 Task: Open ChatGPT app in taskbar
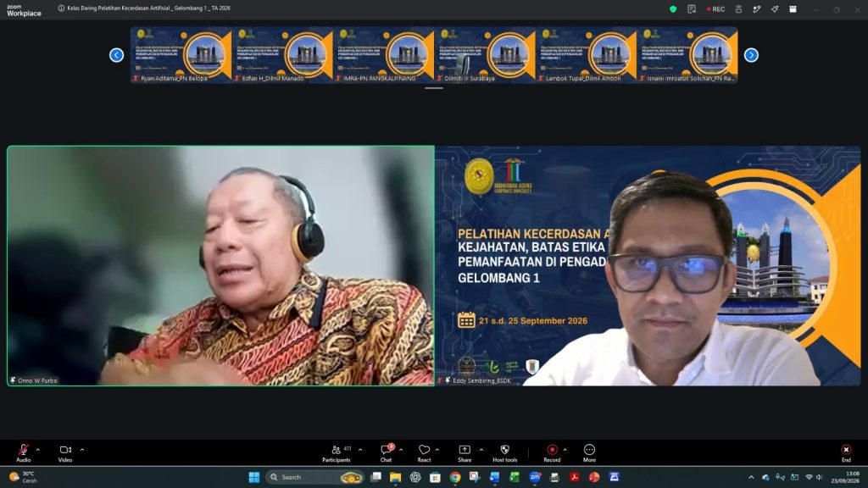tap(415, 477)
